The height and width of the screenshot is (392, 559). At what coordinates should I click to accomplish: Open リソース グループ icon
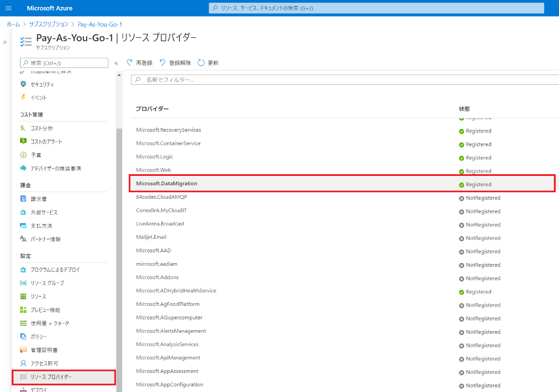(x=23, y=283)
